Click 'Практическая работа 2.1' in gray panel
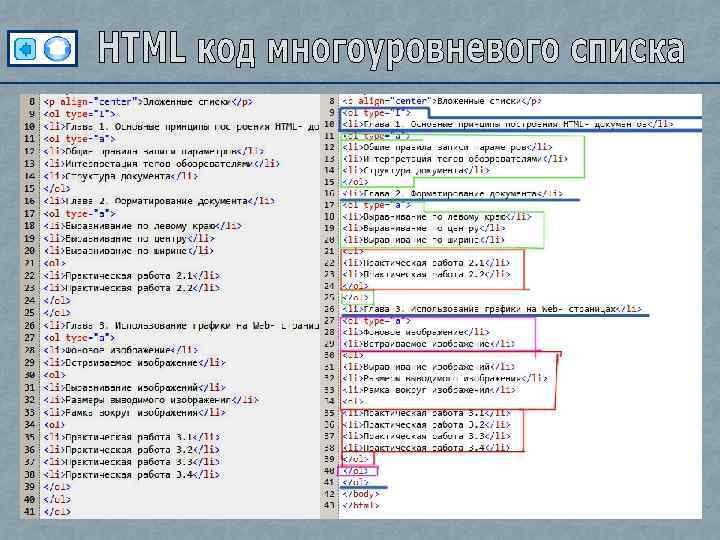The width and height of the screenshot is (720, 540). [x=131, y=276]
